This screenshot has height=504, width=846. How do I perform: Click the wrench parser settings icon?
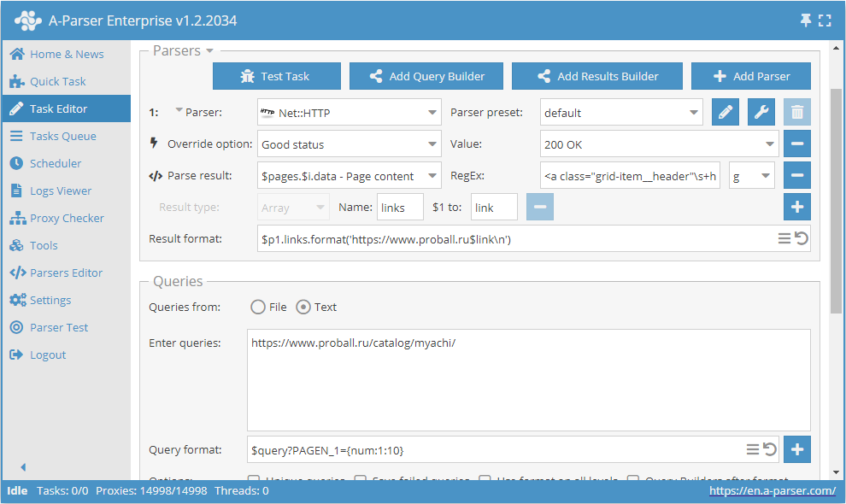coord(761,112)
